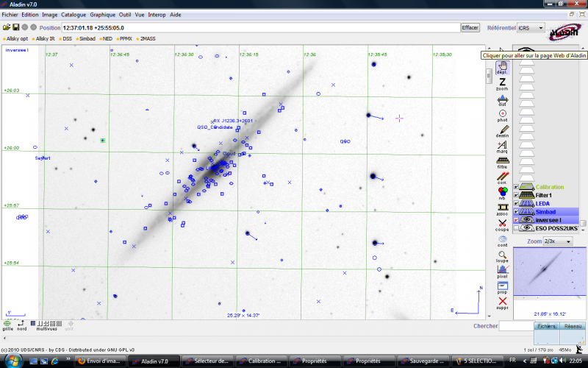588x368 pixels.
Task: Load the Allsky opt bookmark
Action: tap(15, 39)
